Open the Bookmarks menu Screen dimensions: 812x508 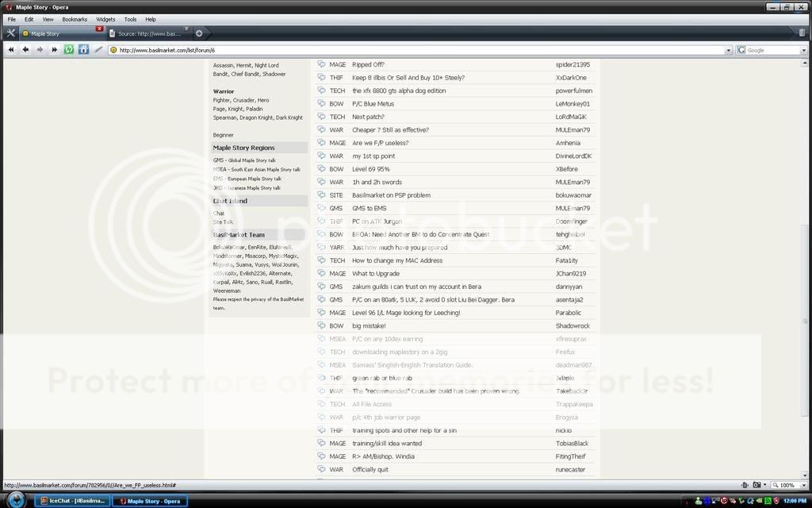[75, 19]
